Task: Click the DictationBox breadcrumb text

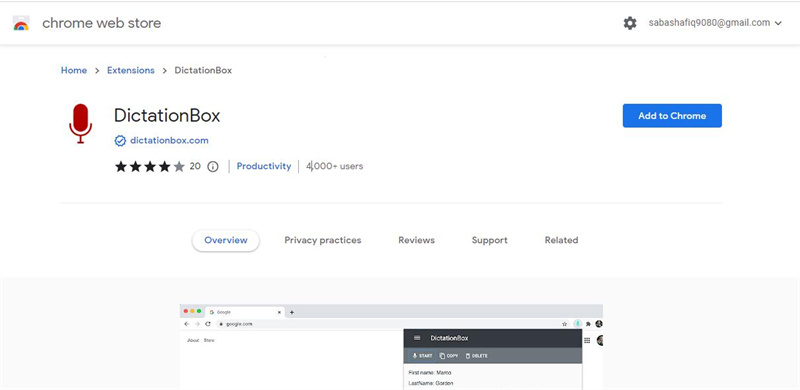Action: coord(203,70)
